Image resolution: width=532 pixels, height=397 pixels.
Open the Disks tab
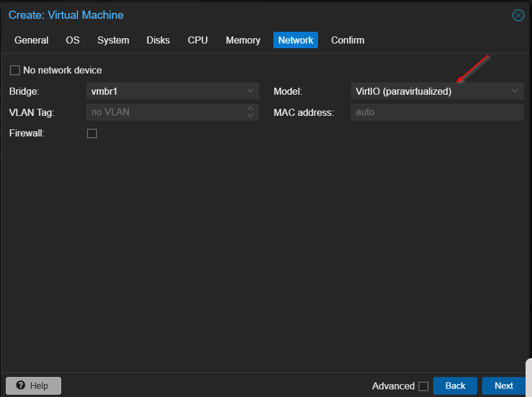click(158, 40)
